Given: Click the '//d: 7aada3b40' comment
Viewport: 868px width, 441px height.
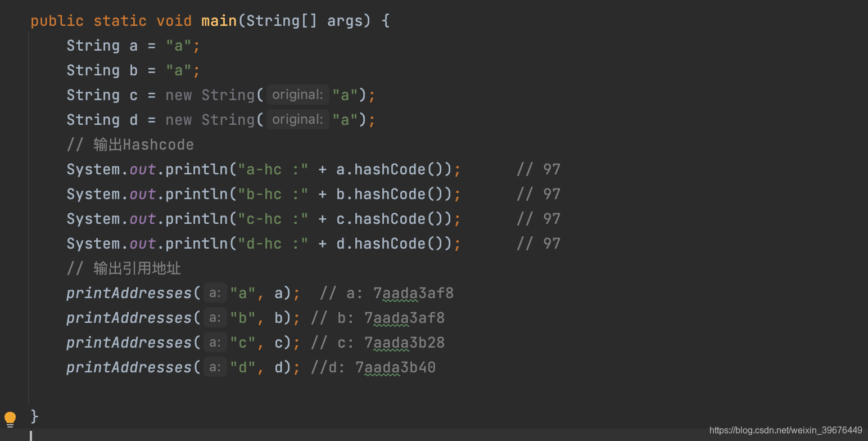Looking at the screenshot, I should (x=373, y=367).
